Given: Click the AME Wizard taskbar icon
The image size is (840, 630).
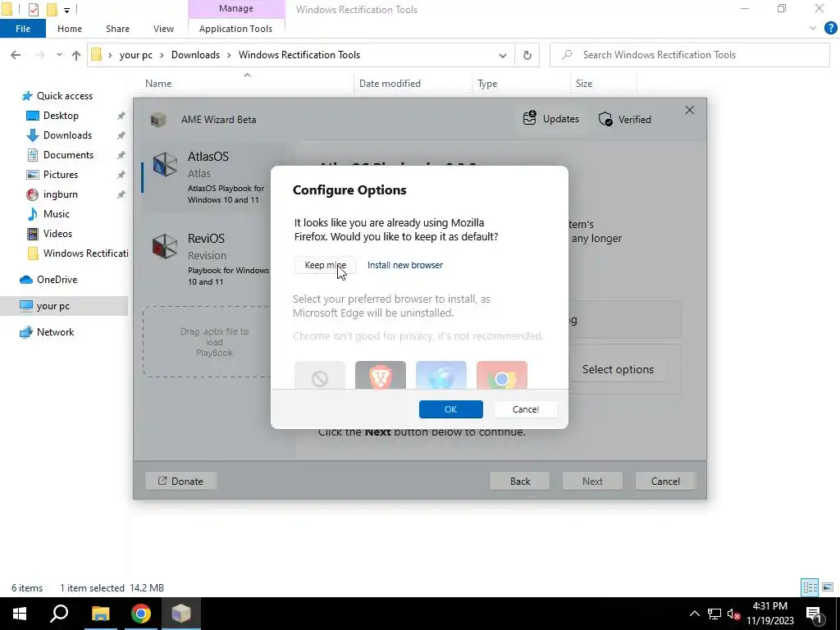Looking at the screenshot, I should coord(181,614).
